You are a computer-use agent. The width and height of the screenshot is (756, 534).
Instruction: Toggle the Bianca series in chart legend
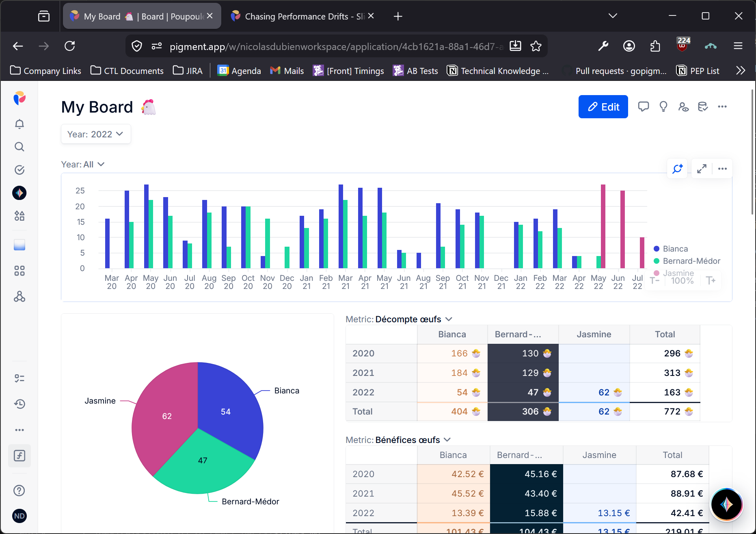675,249
